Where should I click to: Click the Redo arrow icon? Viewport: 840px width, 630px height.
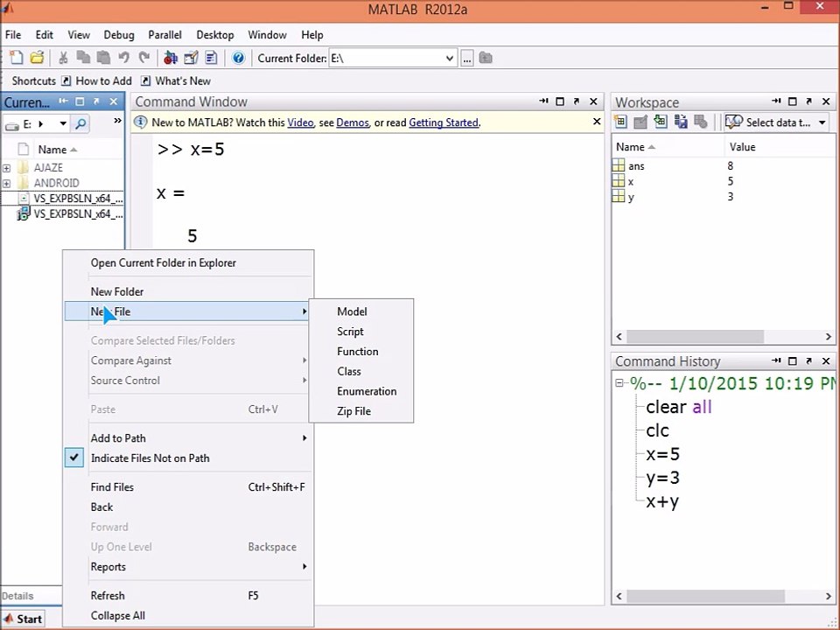pyautogui.click(x=143, y=58)
